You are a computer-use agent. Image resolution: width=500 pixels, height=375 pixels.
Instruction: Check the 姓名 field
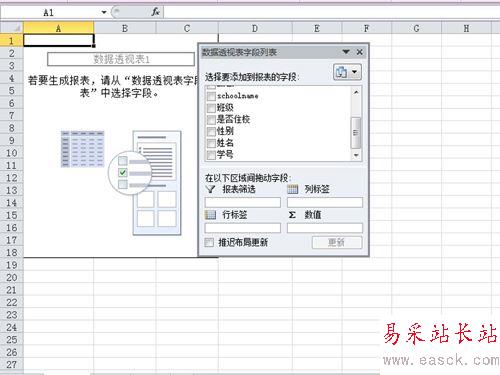pos(211,143)
